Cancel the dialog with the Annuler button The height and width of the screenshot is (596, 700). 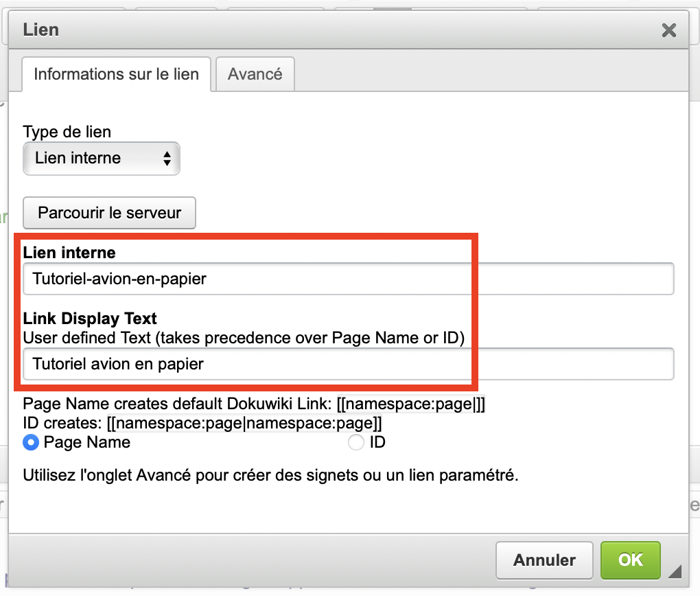coord(545,560)
